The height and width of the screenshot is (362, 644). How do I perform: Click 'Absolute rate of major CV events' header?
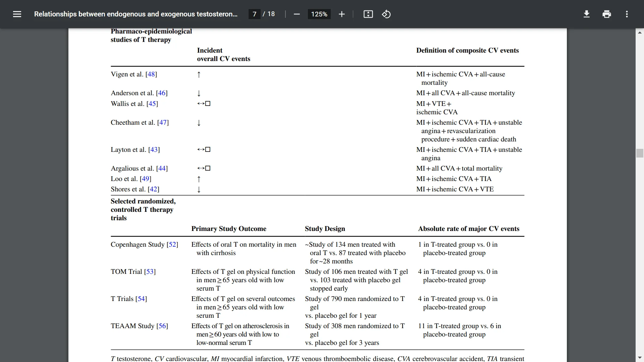coord(469,229)
